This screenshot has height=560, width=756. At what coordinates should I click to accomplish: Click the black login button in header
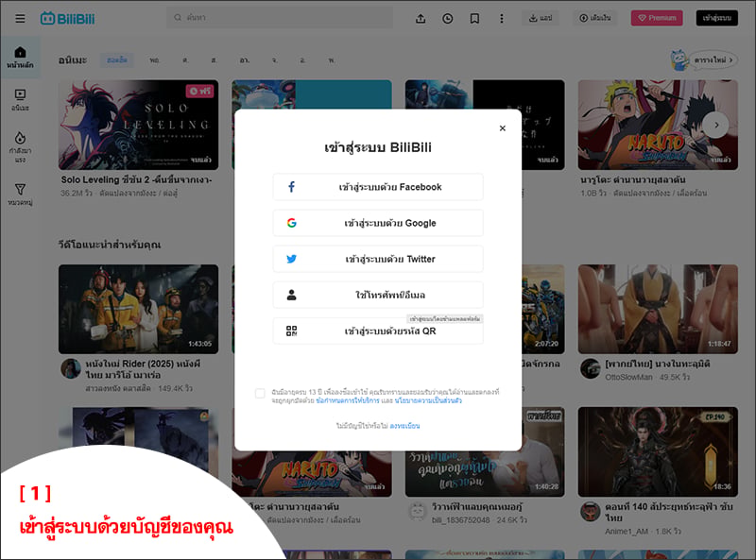click(717, 18)
